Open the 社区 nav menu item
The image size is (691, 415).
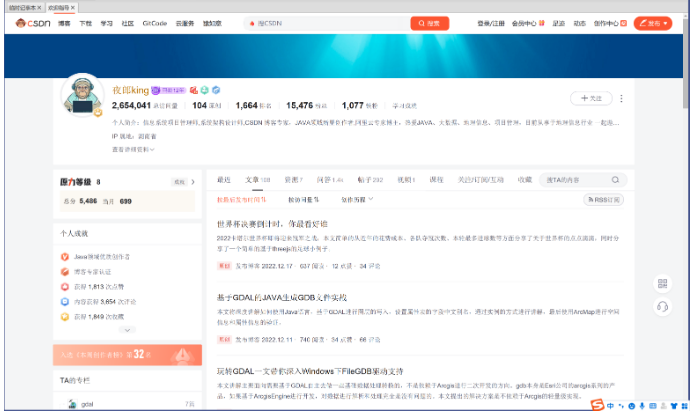[127, 23]
